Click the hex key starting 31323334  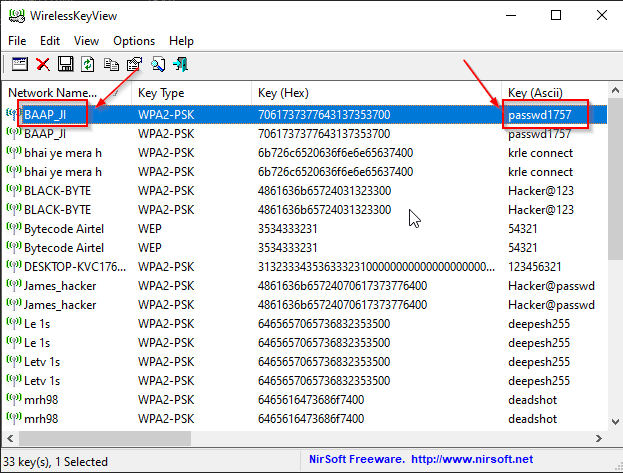pyautogui.click(x=376, y=267)
